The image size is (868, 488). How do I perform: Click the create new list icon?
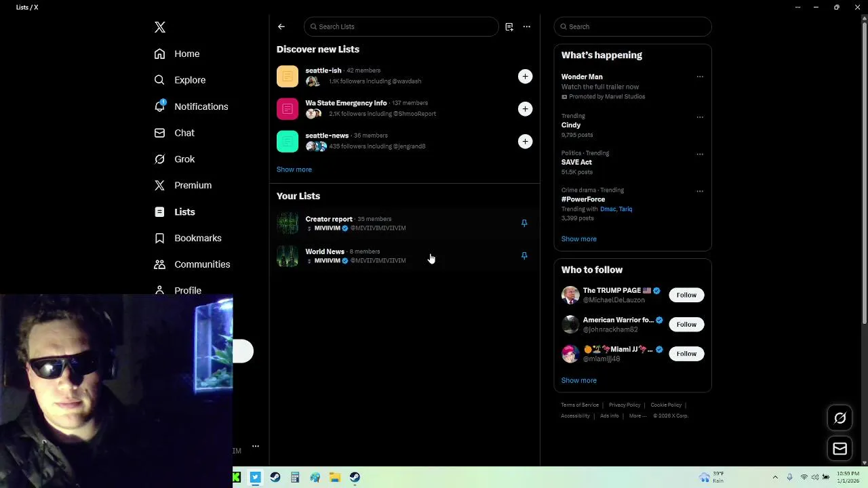tap(509, 26)
